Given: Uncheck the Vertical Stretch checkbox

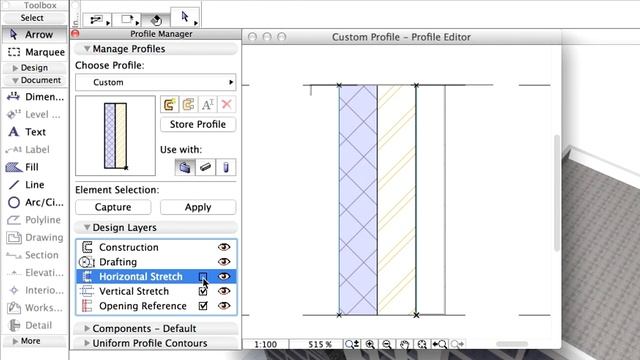Looking at the screenshot, I should (x=203, y=291).
